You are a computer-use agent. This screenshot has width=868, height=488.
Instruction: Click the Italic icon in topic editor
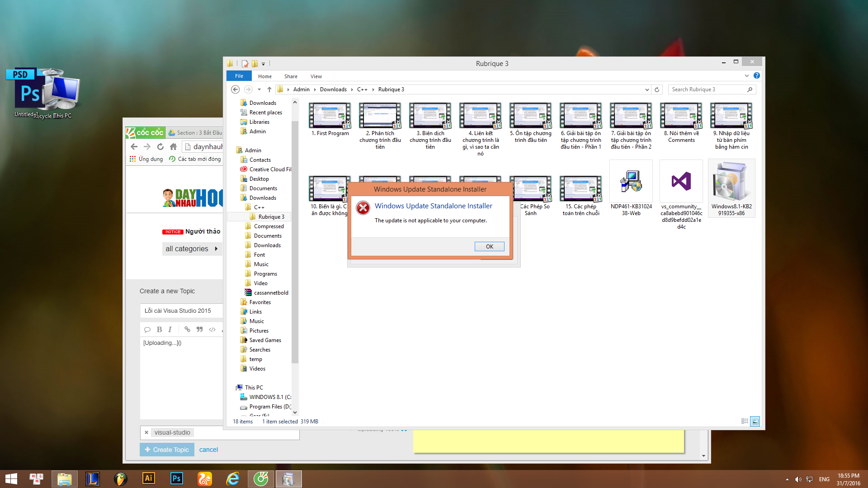[170, 329]
